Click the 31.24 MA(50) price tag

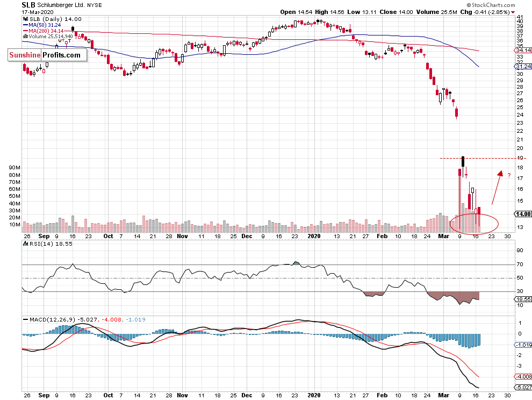click(523, 67)
